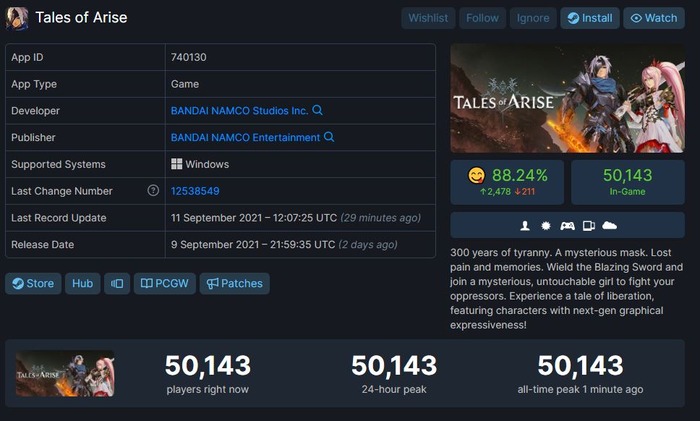The width and height of the screenshot is (700, 421).
Task: Open the community Hub button
Action: pos(83,283)
